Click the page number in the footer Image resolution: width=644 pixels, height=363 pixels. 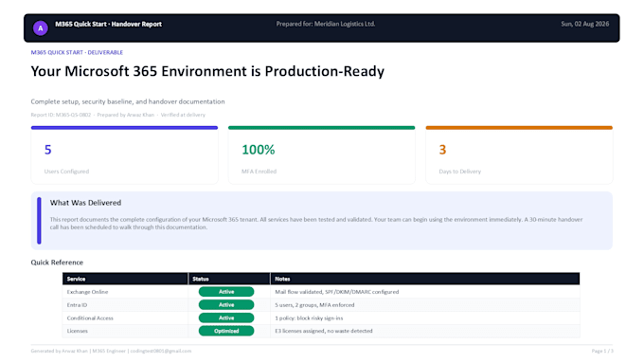[602, 351]
